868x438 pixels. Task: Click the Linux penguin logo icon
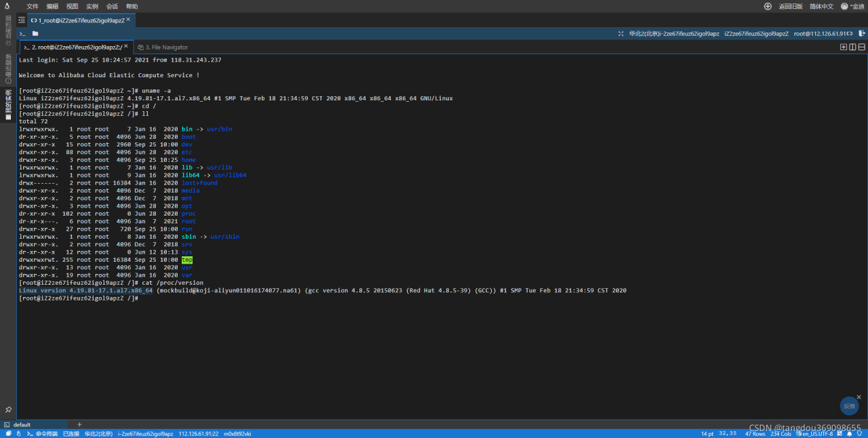pos(7,6)
